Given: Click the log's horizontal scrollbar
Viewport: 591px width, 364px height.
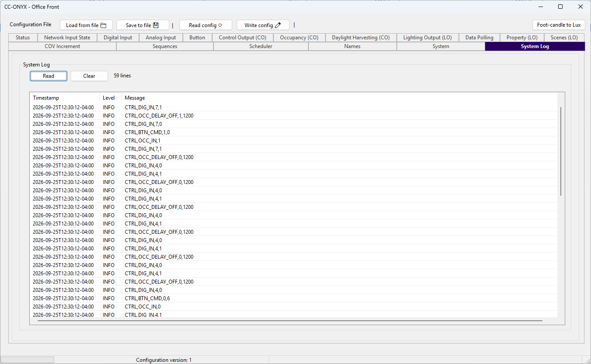Looking at the screenshot, I should pos(290,321).
